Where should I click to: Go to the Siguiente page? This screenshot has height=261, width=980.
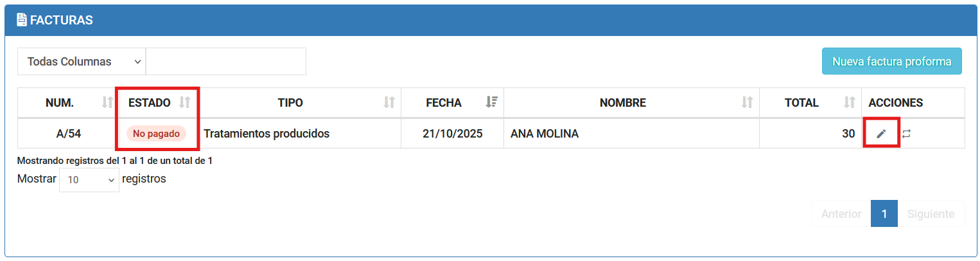tap(931, 213)
